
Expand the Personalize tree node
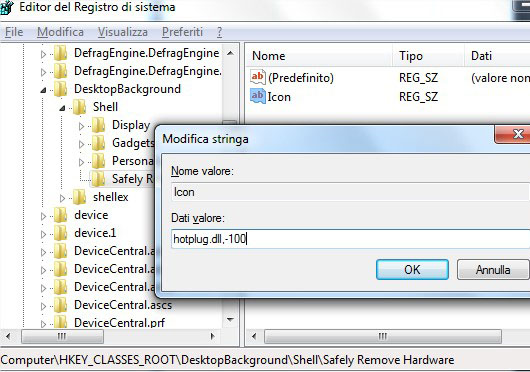pyautogui.click(x=81, y=162)
